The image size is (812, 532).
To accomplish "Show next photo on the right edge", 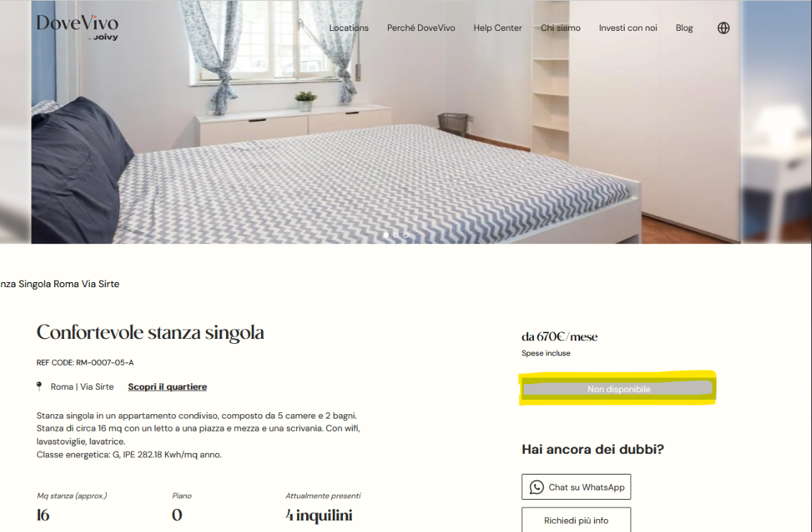I will coord(777,122).
